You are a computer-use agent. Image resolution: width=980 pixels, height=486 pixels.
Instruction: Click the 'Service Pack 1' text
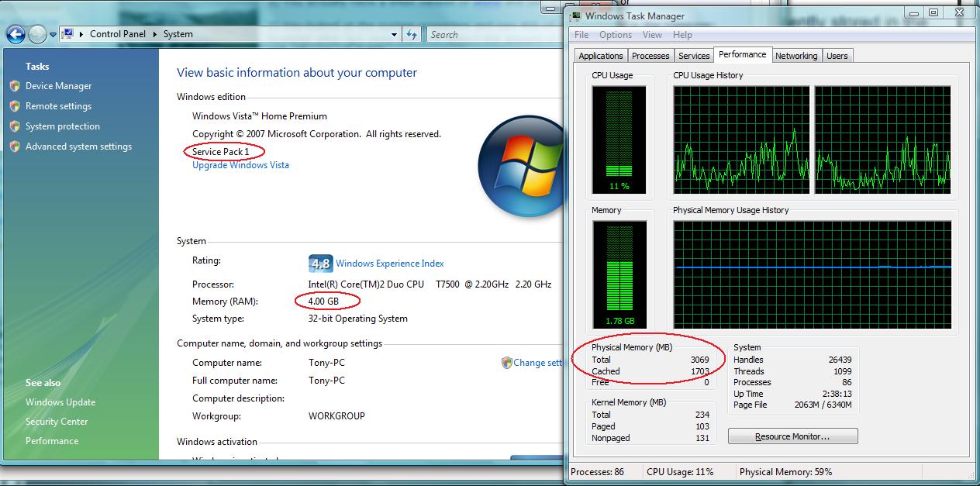click(x=221, y=151)
